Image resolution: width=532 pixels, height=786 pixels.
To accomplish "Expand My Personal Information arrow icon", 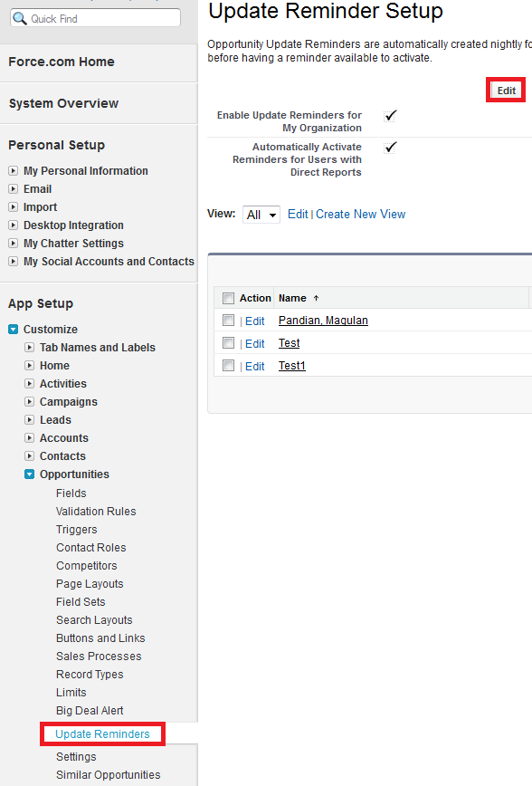I will tap(14, 171).
